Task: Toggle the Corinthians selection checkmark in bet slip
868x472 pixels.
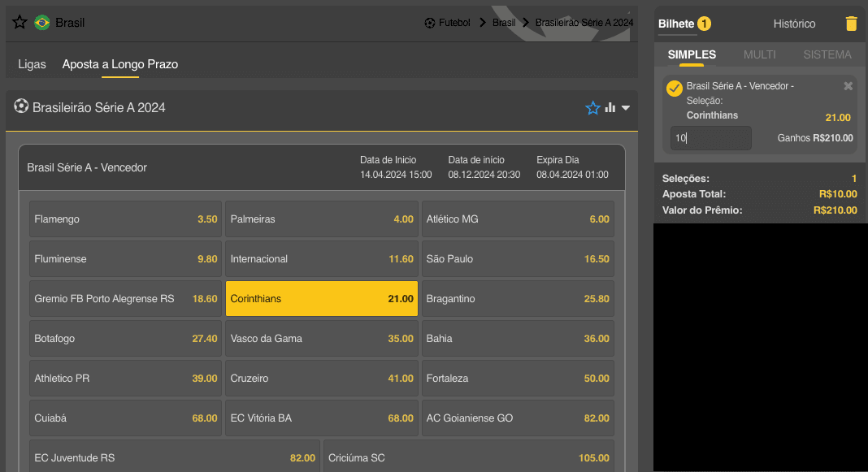Action: (x=675, y=89)
